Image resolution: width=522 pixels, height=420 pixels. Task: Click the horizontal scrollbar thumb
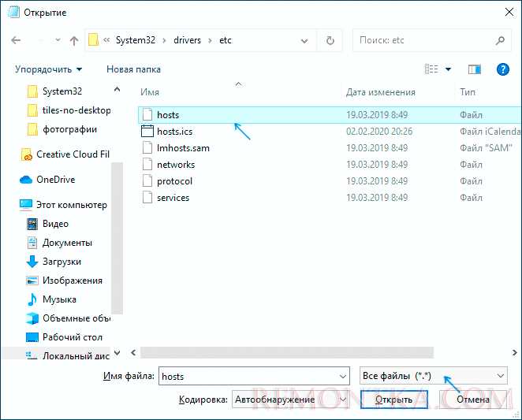coord(287,352)
